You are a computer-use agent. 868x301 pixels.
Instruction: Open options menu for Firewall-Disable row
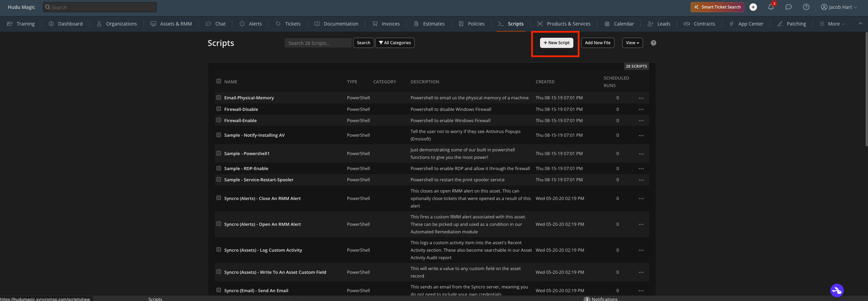pos(641,110)
